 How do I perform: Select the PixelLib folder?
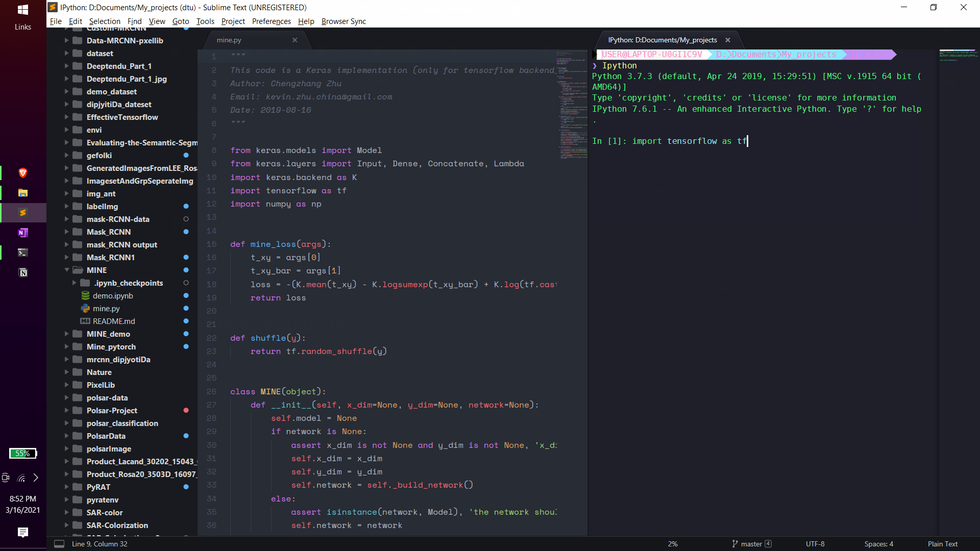(101, 385)
